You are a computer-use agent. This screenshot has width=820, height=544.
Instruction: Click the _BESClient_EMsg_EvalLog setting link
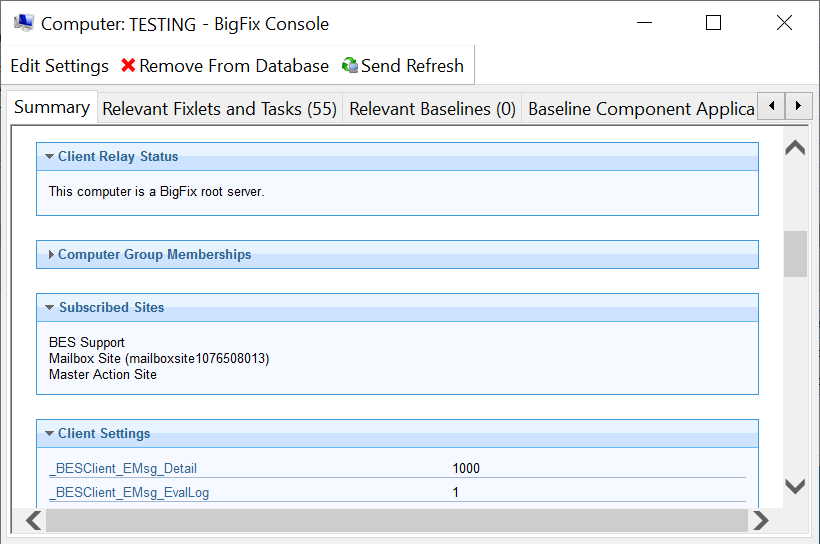click(x=128, y=493)
